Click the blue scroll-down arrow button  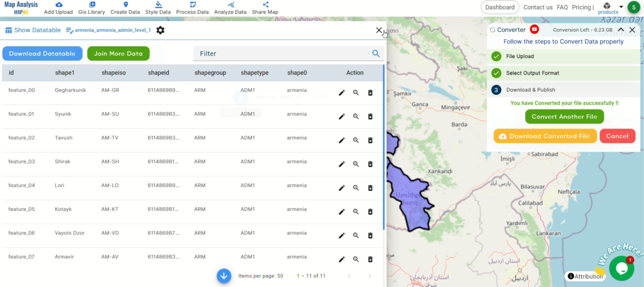coord(224,276)
